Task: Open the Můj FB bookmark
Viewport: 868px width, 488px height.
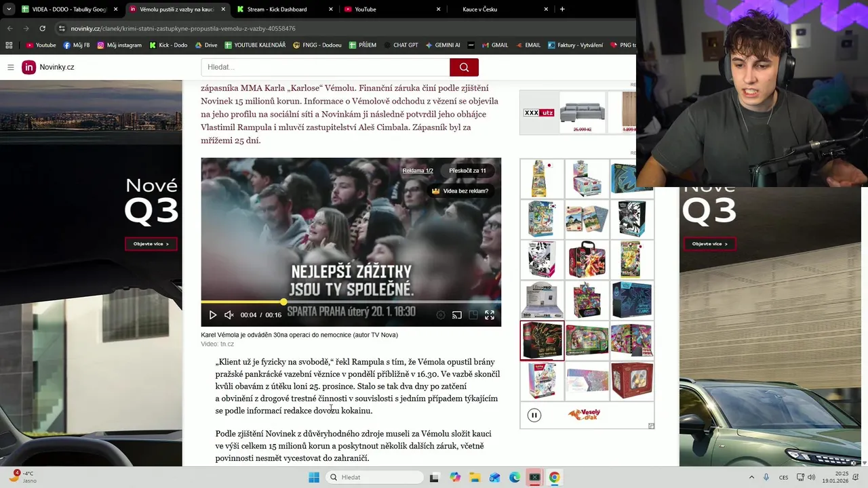Action: pos(76,45)
